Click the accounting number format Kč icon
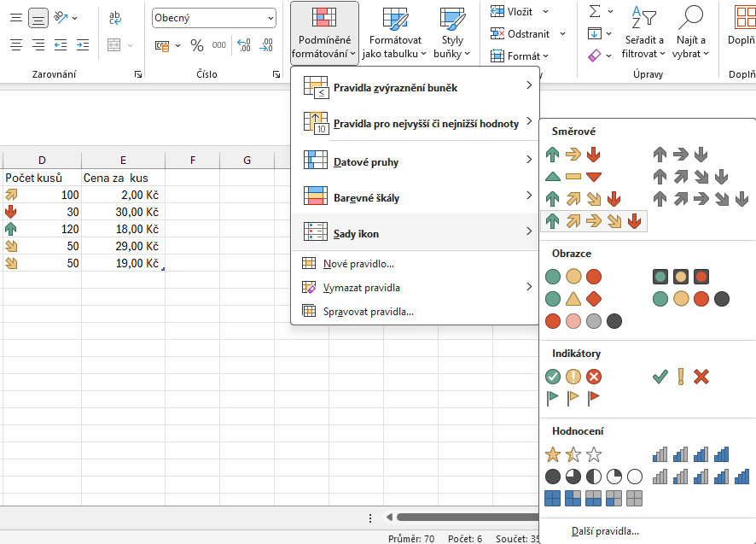This screenshot has width=756, height=544. (x=161, y=46)
